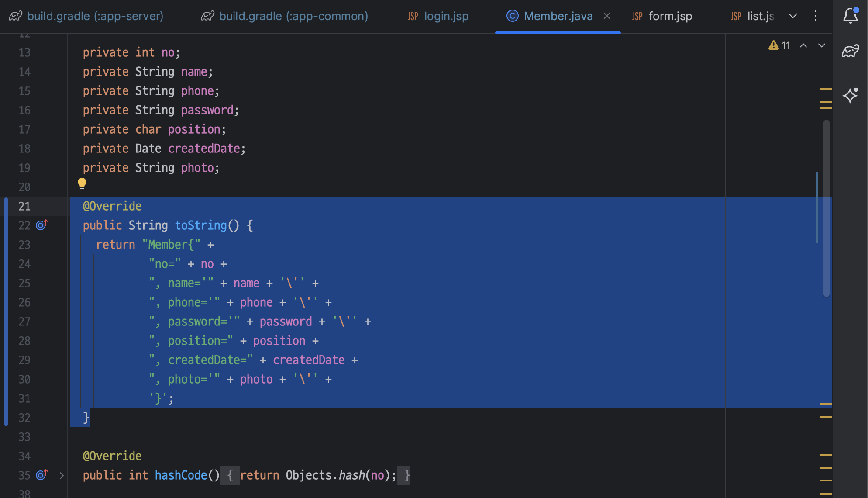Screen dimensions: 868x498
Task: Click the yellow intention lightbulb icon
Action: click(x=82, y=184)
